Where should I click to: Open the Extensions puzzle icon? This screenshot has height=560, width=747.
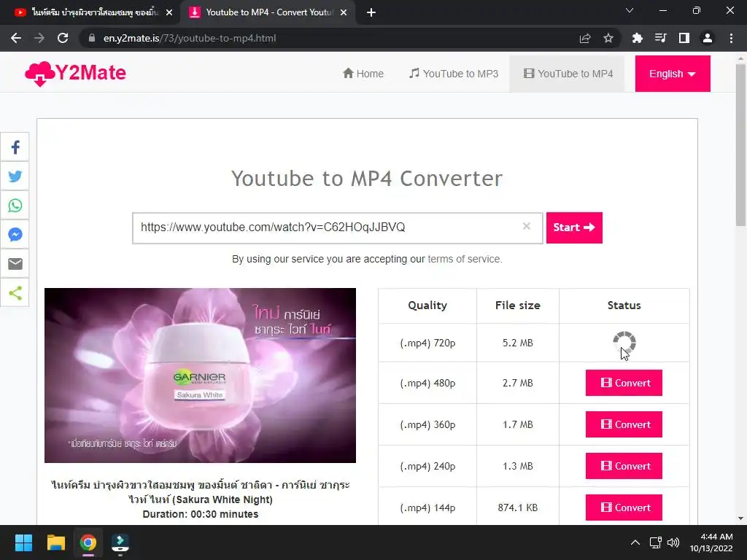pos(637,38)
